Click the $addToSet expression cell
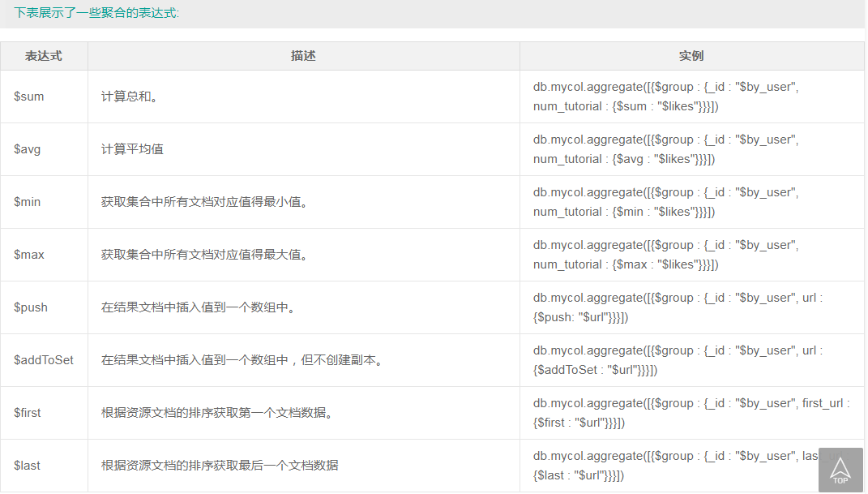Image resolution: width=868 pixels, height=494 pixels. 44,360
